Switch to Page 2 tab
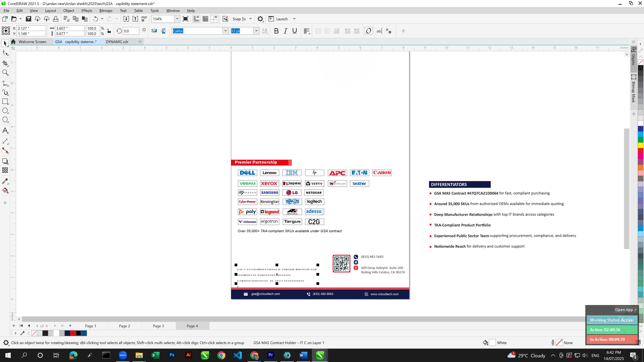This screenshot has width=644, height=362. [124, 326]
